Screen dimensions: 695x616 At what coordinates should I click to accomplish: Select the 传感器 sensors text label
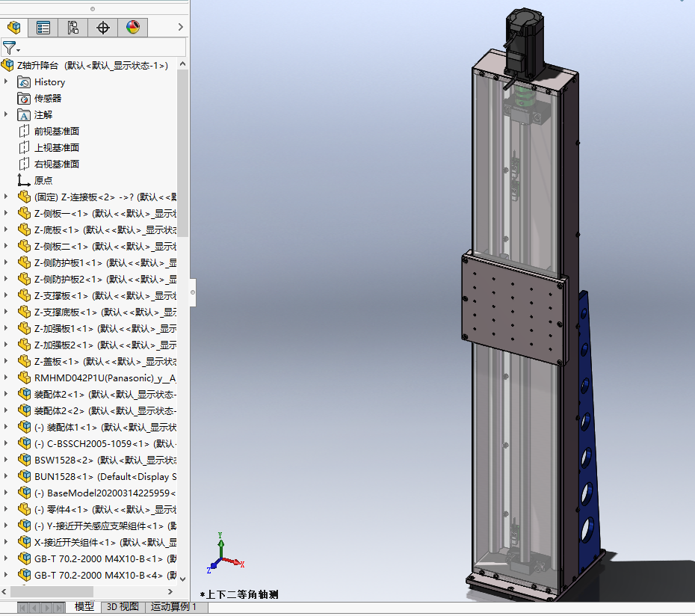click(x=48, y=99)
